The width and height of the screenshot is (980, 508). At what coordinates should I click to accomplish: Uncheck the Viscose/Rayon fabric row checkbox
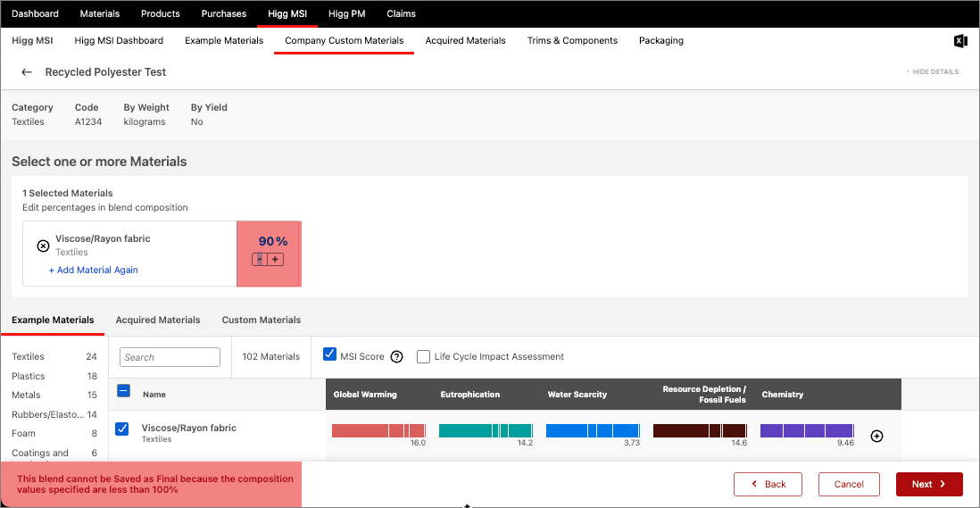click(x=122, y=429)
